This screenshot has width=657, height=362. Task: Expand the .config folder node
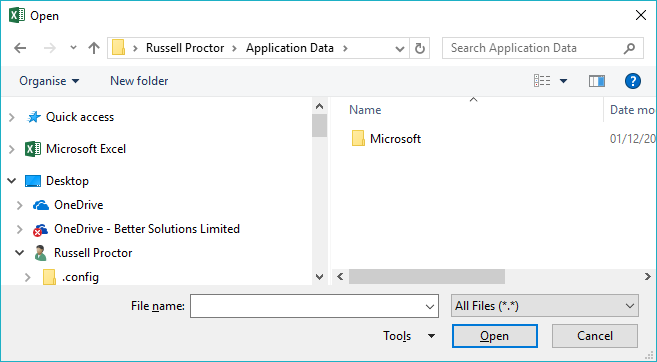point(28,277)
